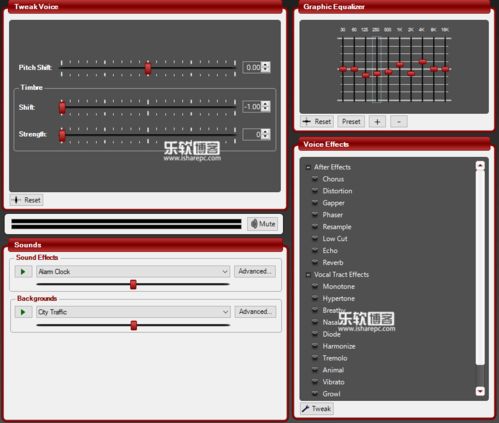
Task: Toggle the Phaser effect icon
Action: [x=315, y=215]
